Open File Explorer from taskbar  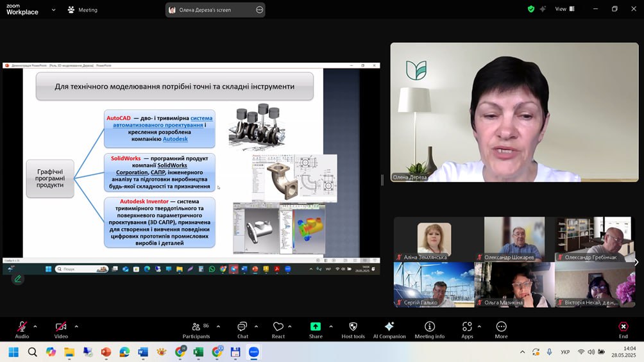click(x=69, y=352)
